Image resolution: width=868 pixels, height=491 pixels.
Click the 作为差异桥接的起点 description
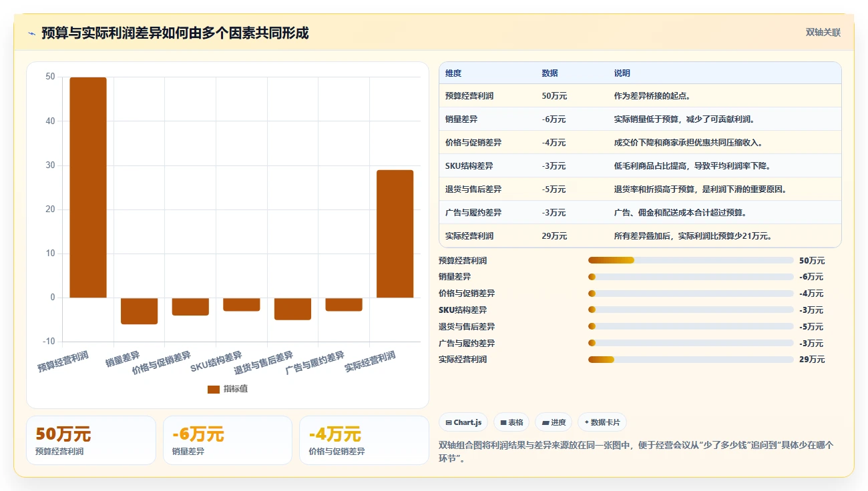(x=652, y=96)
